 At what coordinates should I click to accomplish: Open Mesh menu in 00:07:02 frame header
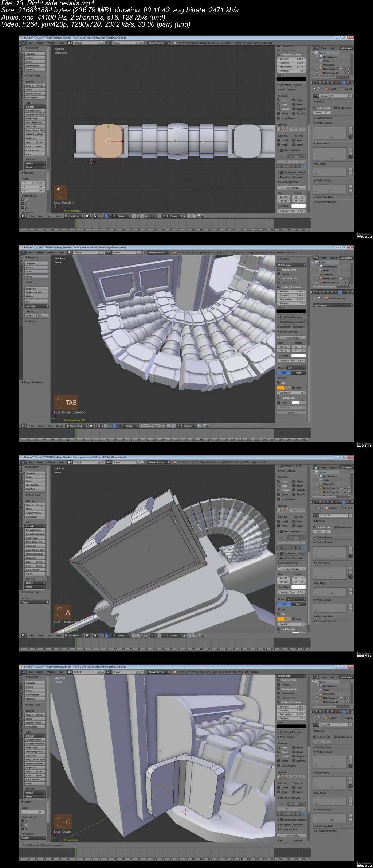pos(59,635)
